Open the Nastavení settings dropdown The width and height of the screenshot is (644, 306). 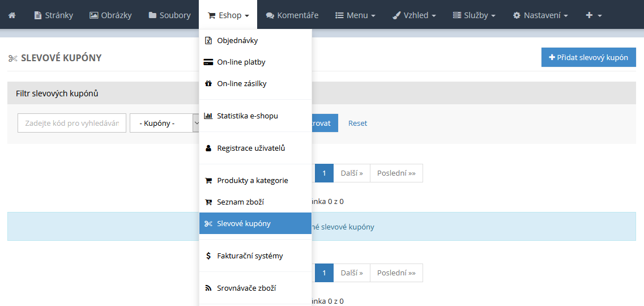click(x=540, y=15)
